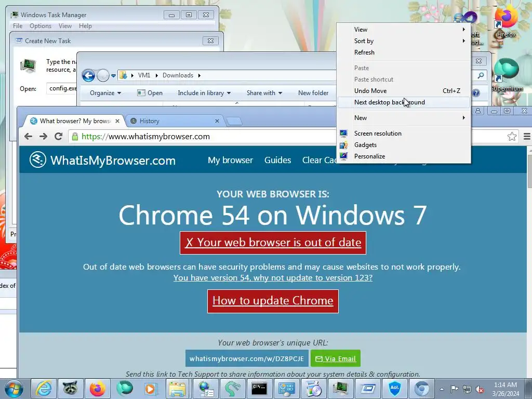Choose Undo Move in the context menu
The image size is (532, 399).
pos(404,90)
